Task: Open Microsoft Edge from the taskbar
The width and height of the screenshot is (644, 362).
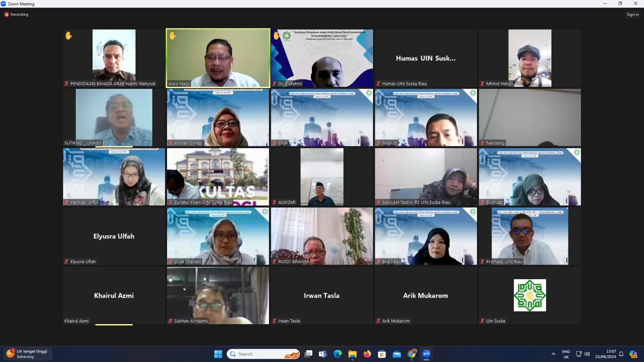Action: (x=338, y=354)
